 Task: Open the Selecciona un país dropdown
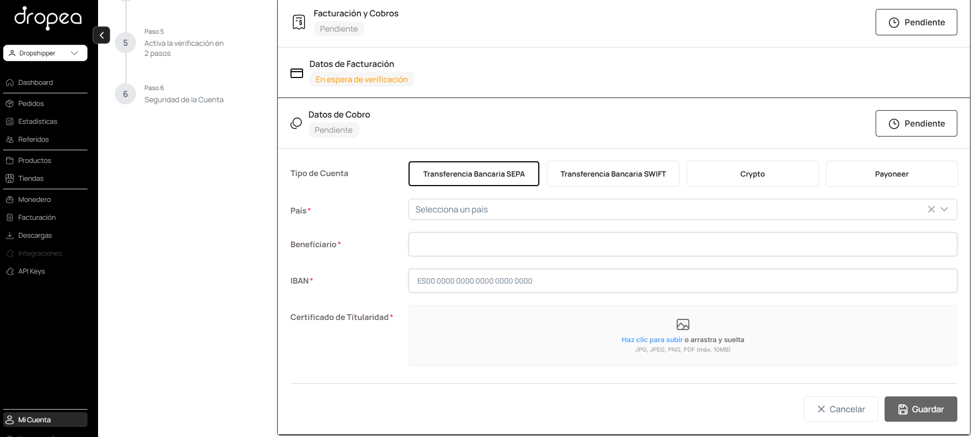(683, 210)
